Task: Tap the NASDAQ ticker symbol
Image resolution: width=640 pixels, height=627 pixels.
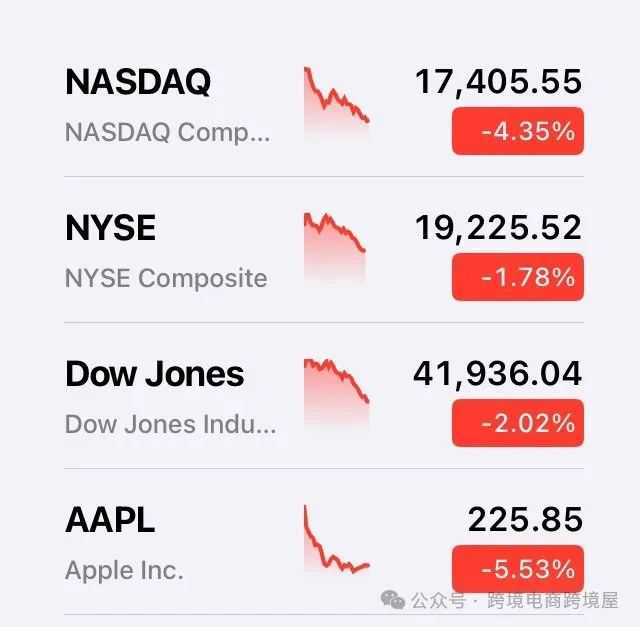Action: click(138, 82)
